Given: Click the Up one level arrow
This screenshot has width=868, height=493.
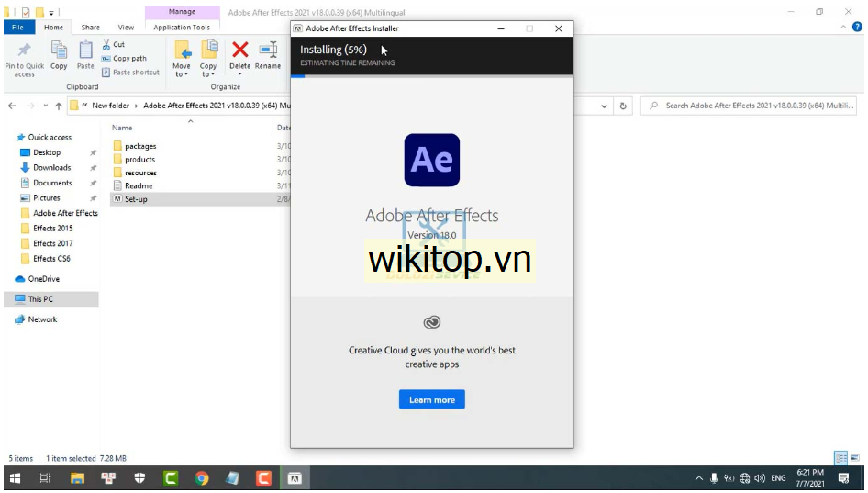Looking at the screenshot, I should click(x=58, y=106).
